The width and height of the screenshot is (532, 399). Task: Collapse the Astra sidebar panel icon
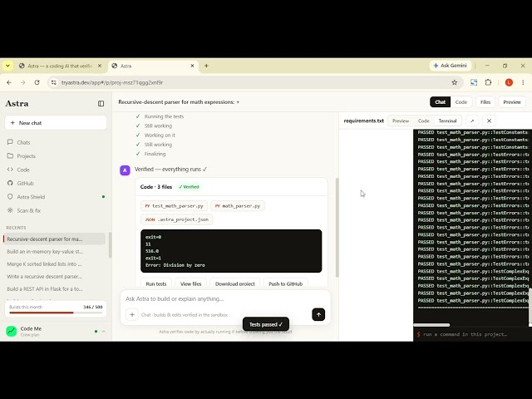pyautogui.click(x=101, y=103)
